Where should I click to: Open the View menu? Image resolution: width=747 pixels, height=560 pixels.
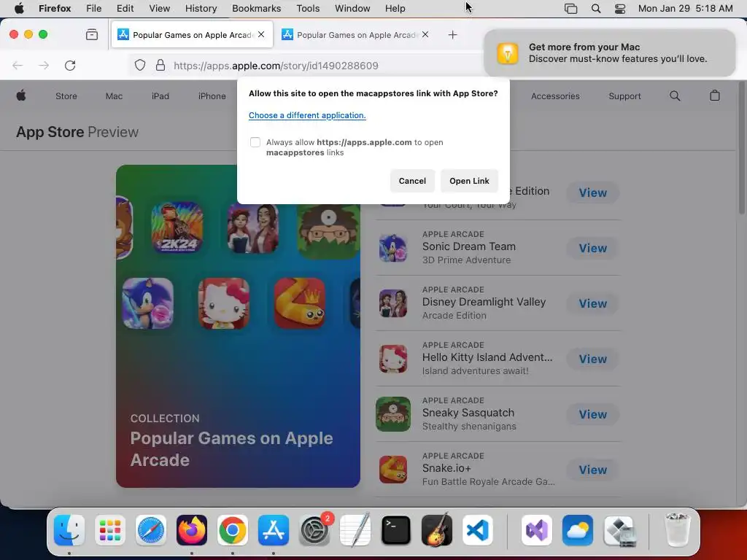(160, 9)
